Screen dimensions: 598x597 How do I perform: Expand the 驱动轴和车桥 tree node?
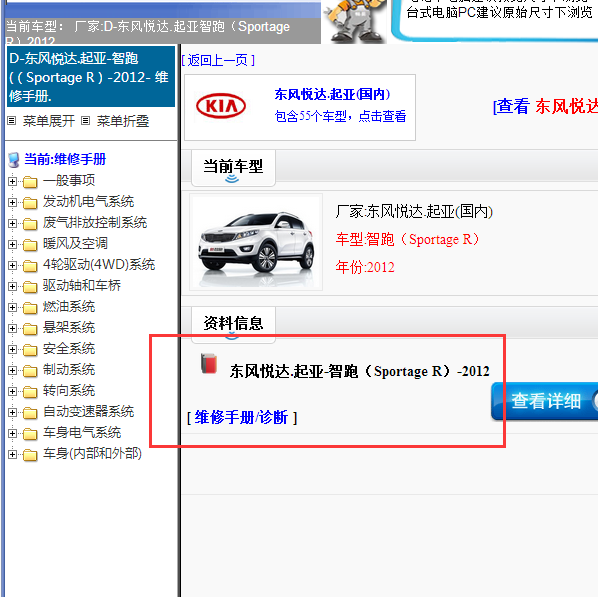(x=12, y=286)
